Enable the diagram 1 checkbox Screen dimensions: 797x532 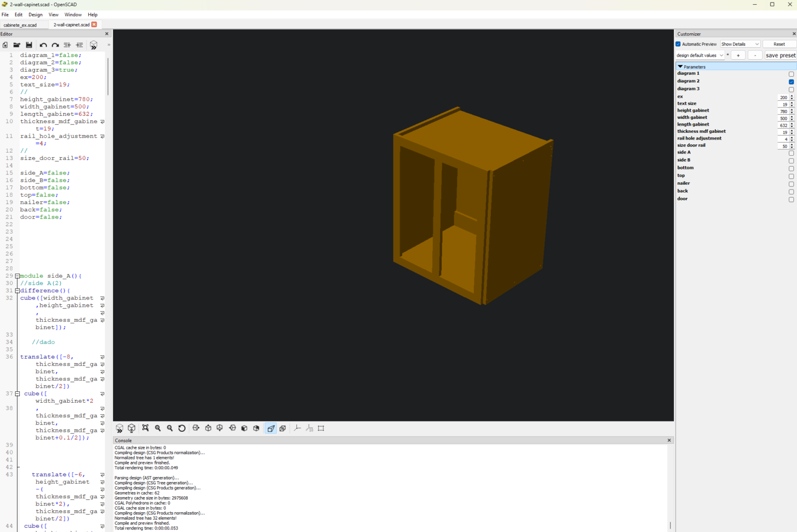[791, 74]
